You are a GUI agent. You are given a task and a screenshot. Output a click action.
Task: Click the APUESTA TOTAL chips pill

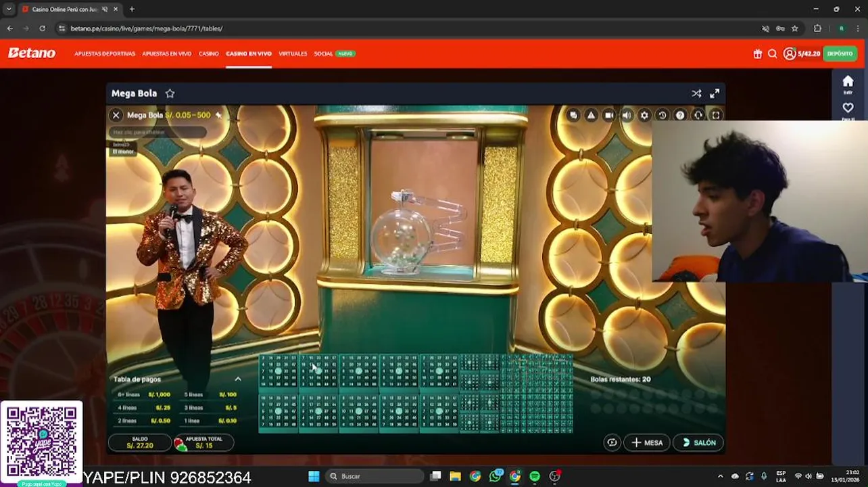click(203, 442)
